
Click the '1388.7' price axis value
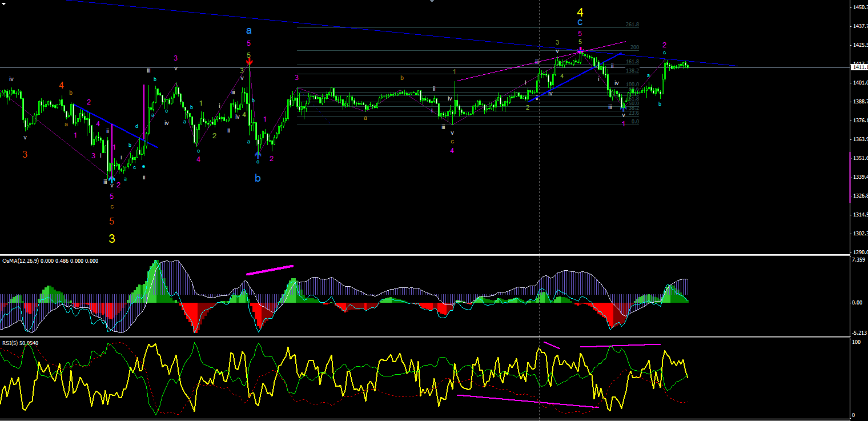pyautogui.click(x=860, y=102)
